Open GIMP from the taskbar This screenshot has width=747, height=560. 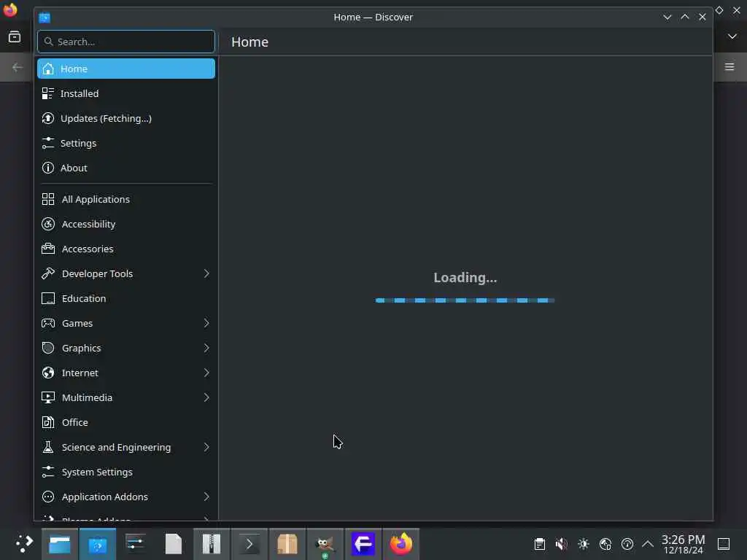(325, 544)
